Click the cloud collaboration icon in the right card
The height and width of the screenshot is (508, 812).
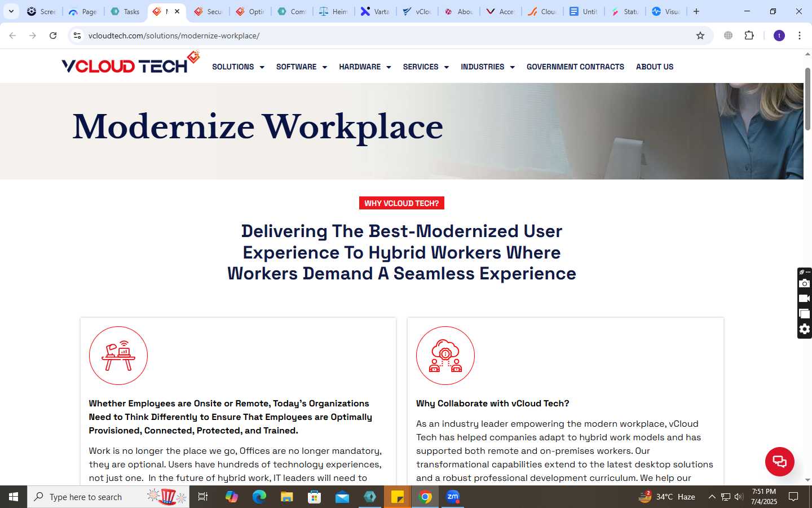click(445, 356)
